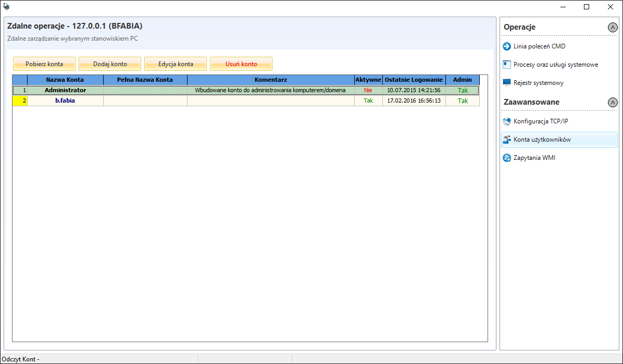This screenshot has height=364, width=623.
Task: Click the Aktywne column header
Action: [368, 80]
